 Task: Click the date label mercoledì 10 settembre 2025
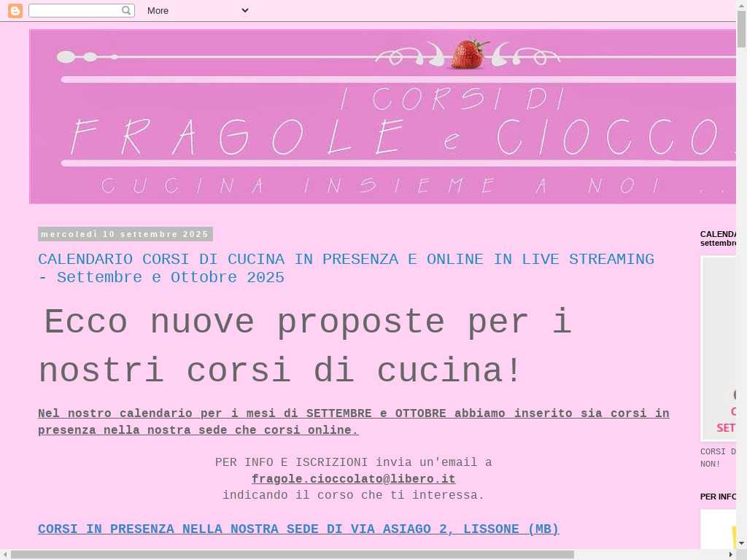tap(125, 234)
